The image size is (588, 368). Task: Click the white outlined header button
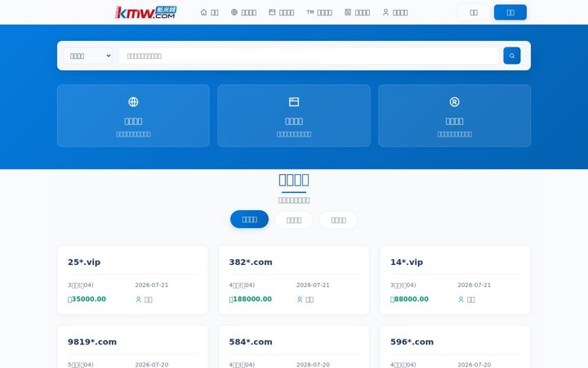pyautogui.click(x=474, y=12)
